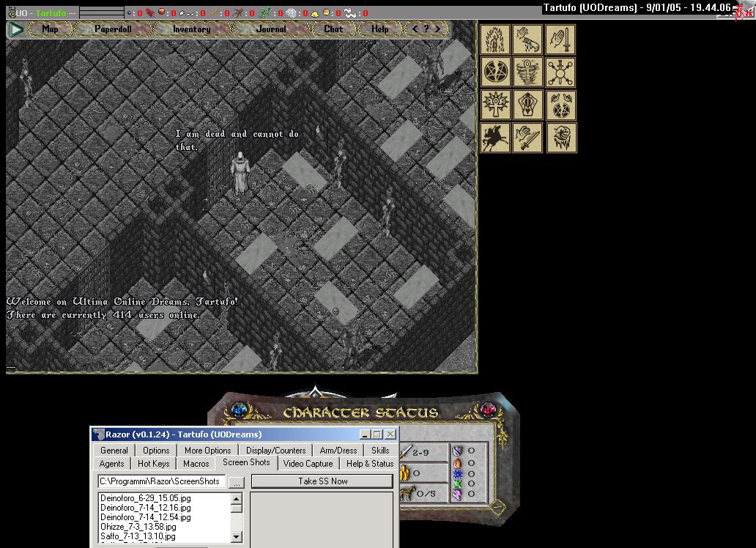Click the blue snowflake cold resist icon
The width and height of the screenshot is (756, 548).
(x=457, y=474)
